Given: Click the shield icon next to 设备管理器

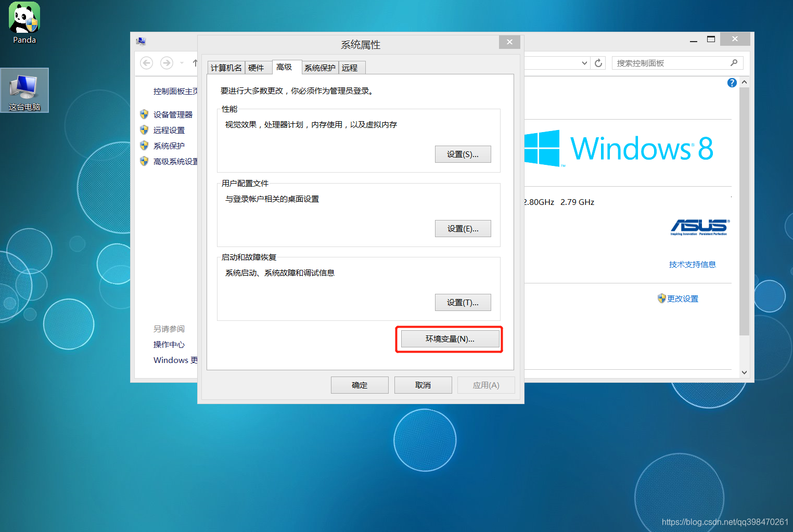Looking at the screenshot, I should tap(144, 114).
